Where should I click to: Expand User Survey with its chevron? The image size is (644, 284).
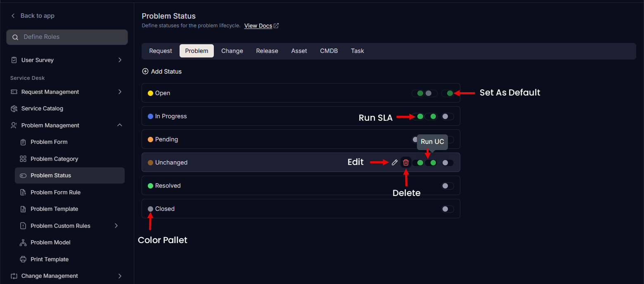[x=120, y=60]
